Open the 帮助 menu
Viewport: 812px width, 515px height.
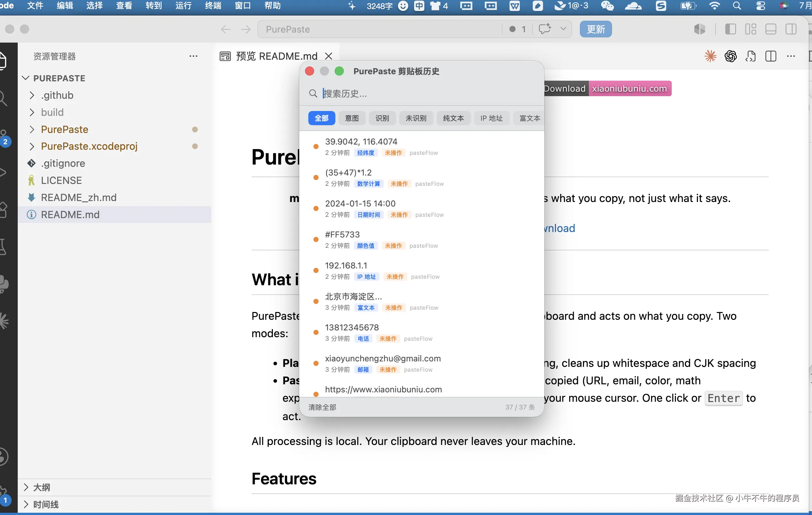[272, 6]
